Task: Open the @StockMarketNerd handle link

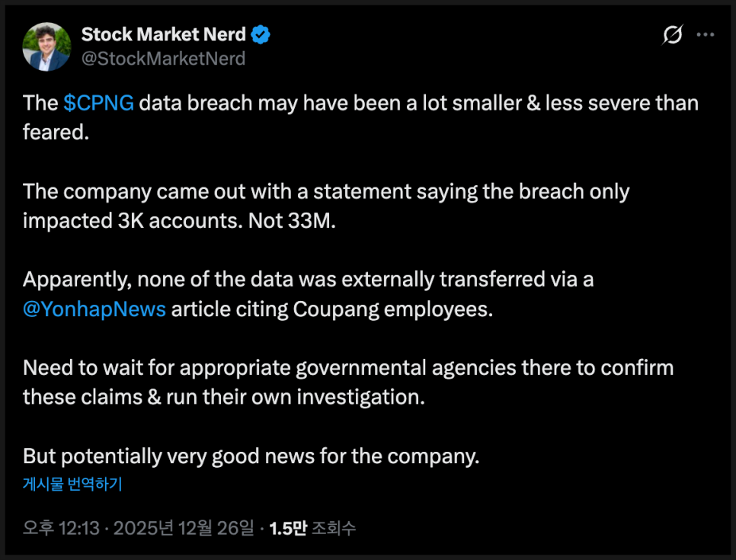Action: coord(163,58)
